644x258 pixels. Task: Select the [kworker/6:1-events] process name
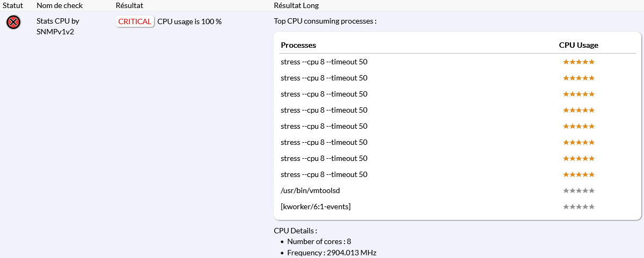[x=316, y=207]
